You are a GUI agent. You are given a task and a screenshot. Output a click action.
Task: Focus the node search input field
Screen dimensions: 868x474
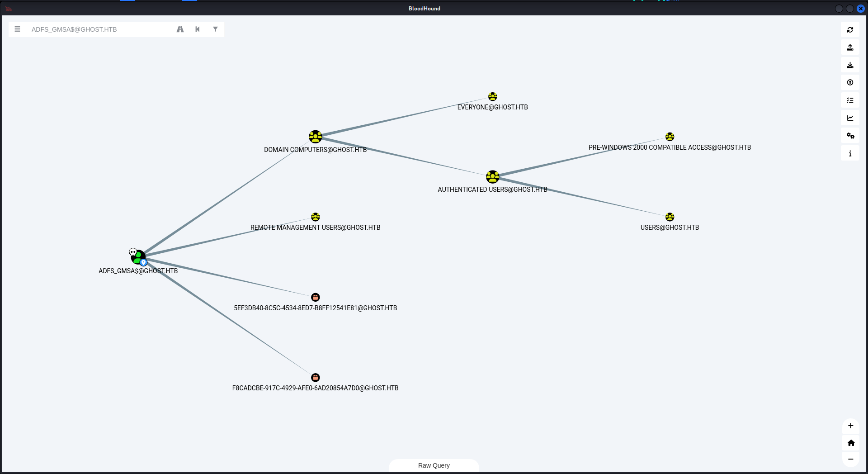(x=99, y=29)
